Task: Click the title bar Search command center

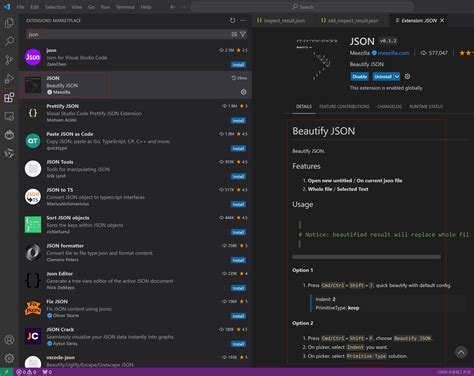Action: coord(302,7)
